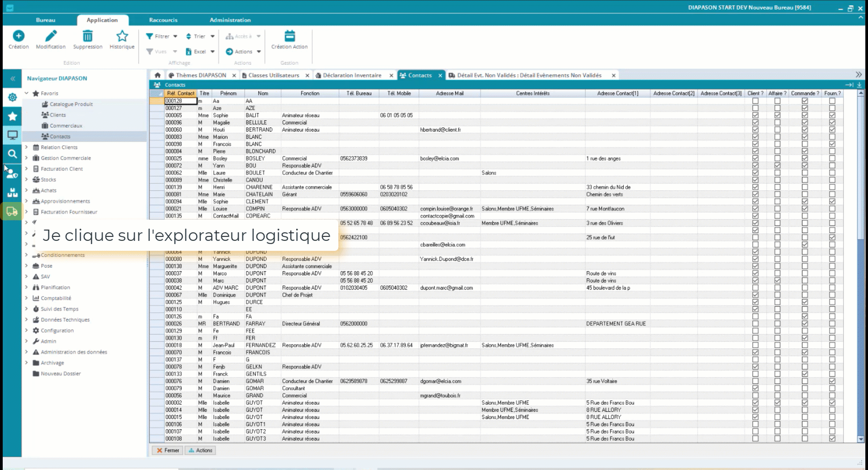Toggle Commande checkbox for contact 000127

point(805,108)
